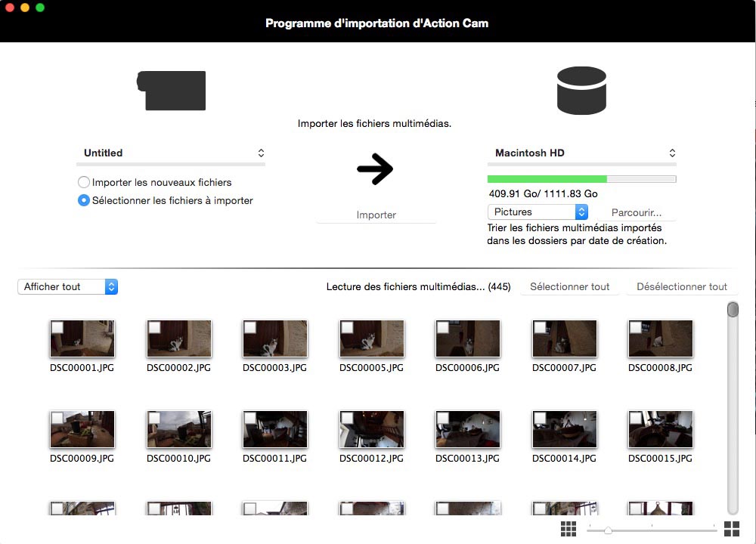Click the 'Lecture des fichiers multimédias... (445)' status
756x544 pixels.
tap(419, 286)
